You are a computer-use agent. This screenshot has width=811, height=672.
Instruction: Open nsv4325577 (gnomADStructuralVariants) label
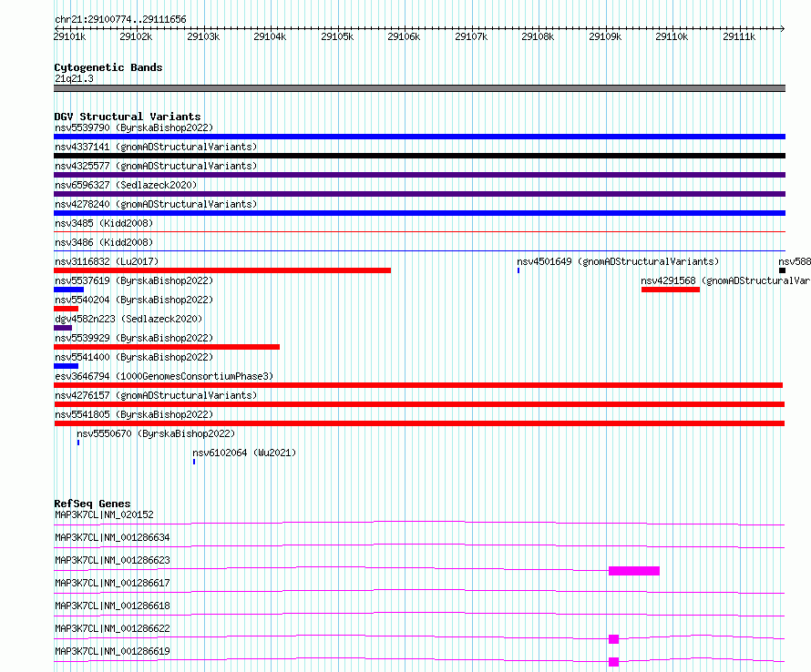tap(156, 166)
